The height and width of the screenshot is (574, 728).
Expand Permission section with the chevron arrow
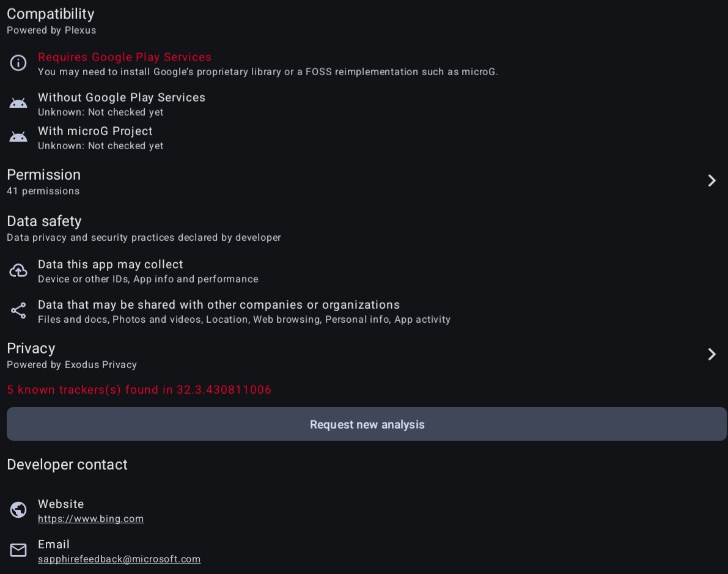[711, 180]
